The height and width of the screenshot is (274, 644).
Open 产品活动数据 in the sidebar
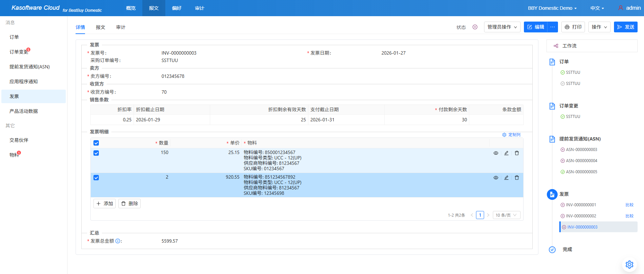click(x=33, y=111)
